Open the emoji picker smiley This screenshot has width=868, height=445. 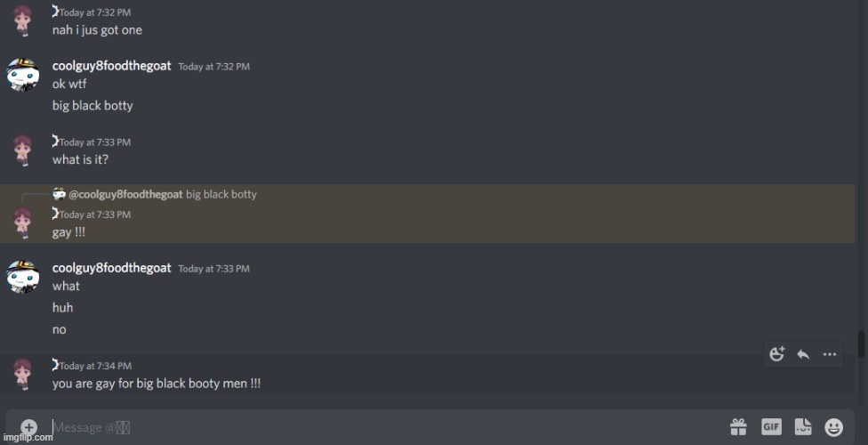[x=833, y=427]
